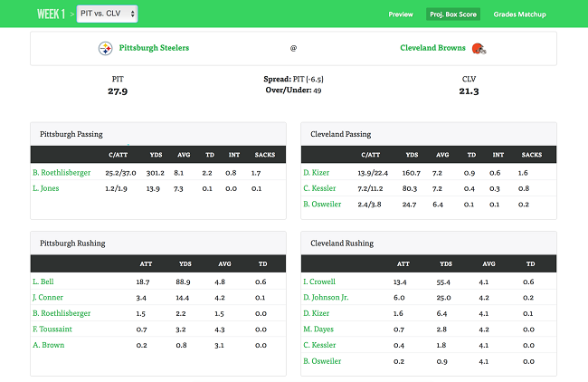Click I. Crowell's 55.4 rushing yards value
Image resolution: width=588 pixels, height=382 pixels.
coord(443,282)
